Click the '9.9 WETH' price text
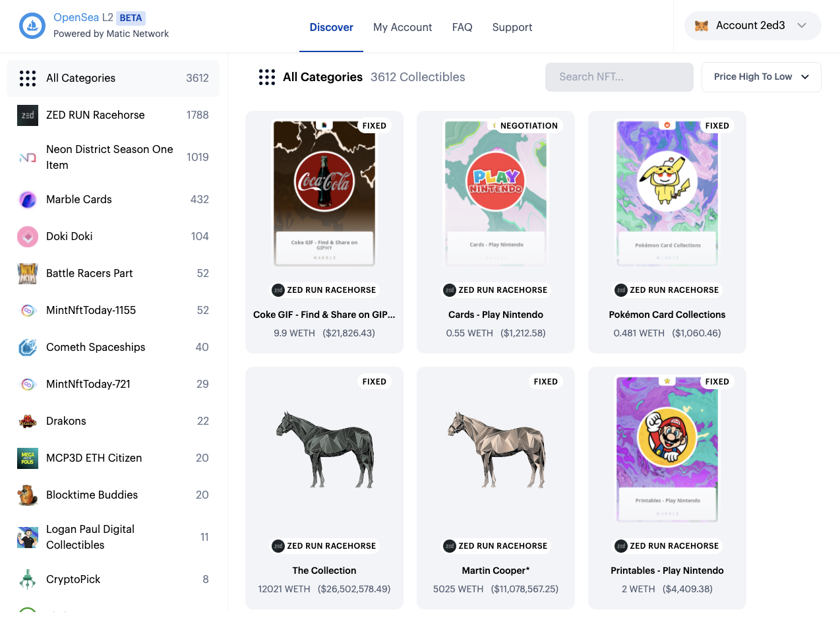The image size is (840, 618). pyautogui.click(x=294, y=333)
